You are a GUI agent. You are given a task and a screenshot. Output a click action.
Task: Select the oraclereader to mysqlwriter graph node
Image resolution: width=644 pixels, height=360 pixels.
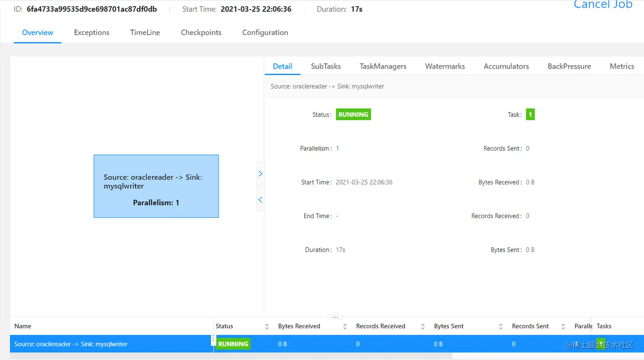point(156,186)
